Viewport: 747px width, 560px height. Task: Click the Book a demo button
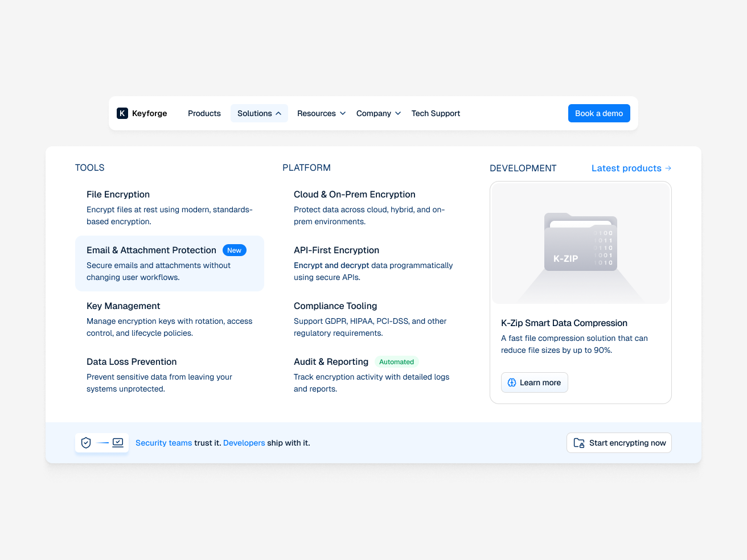pos(599,113)
